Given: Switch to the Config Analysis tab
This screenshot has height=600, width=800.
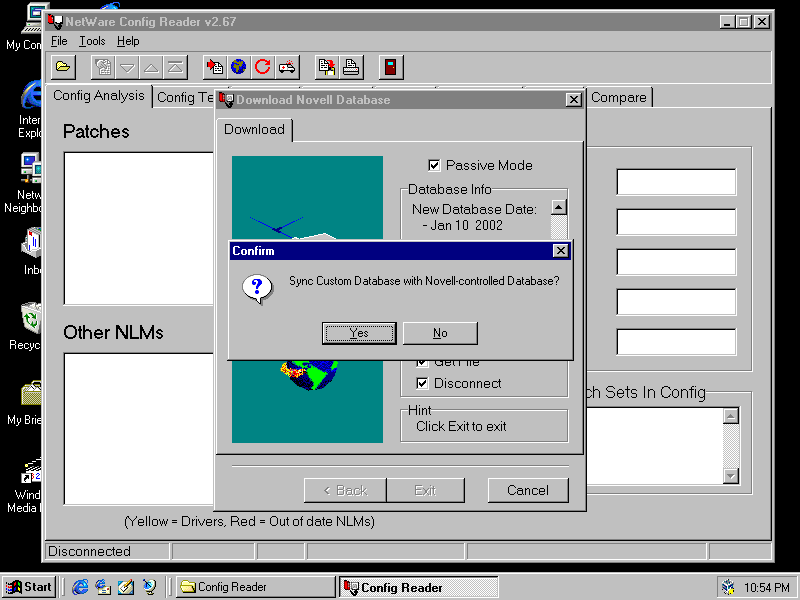Looking at the screenshot, I should (99, 95).
